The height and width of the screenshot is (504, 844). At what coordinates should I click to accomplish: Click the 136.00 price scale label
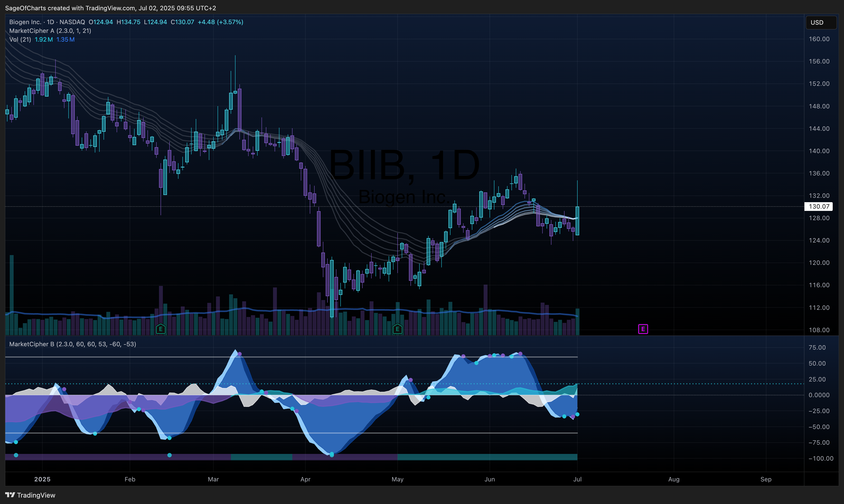(819, 173)
